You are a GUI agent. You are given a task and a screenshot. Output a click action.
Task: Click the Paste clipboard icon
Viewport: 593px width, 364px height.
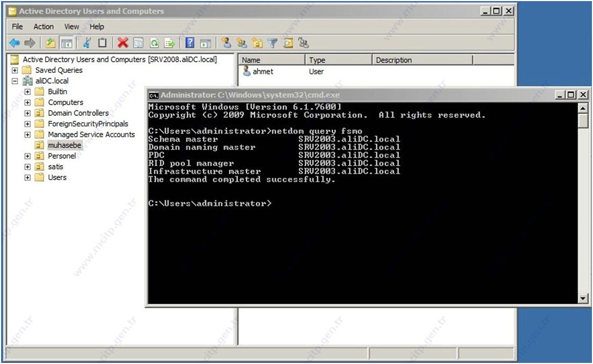[x=102, y=43]
